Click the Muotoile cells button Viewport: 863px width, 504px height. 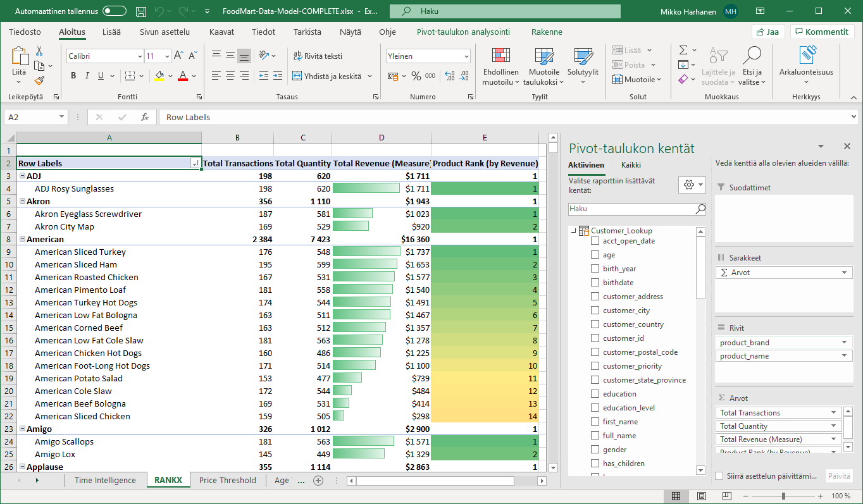(x=637, y=80)
